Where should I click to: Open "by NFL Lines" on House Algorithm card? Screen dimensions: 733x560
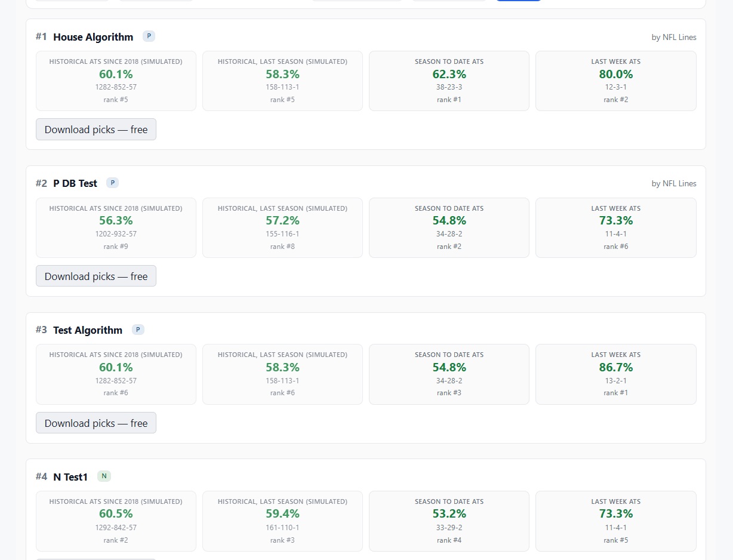674,37
